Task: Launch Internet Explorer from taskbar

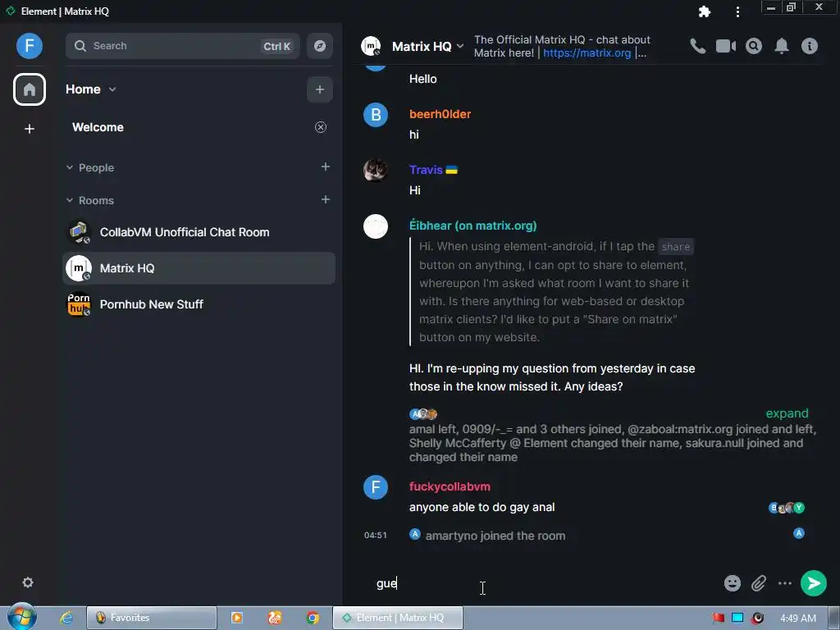Action: (66, 618)
